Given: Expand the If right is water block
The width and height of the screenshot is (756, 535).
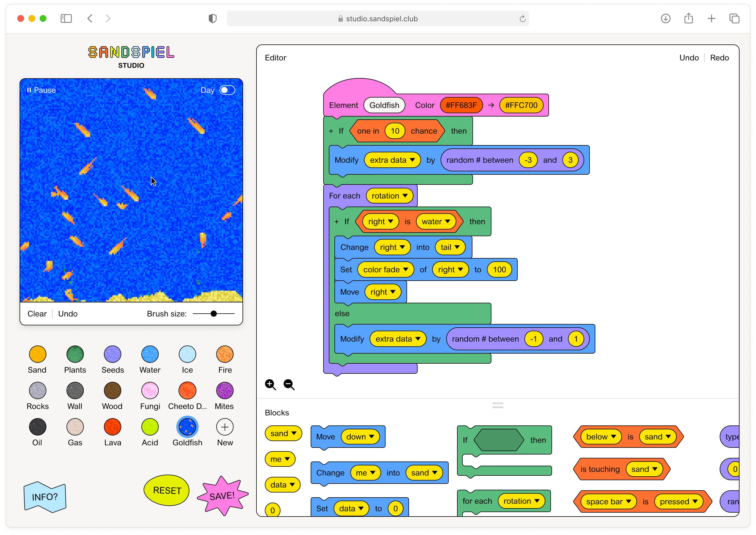Looking at the screenshot, I should coord(336,222).
